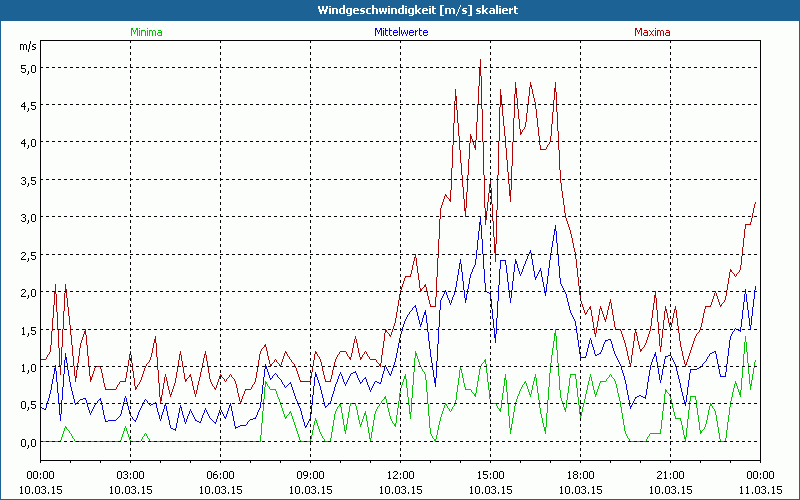Click the m/s unit label
Viewport: 800px width, 500px height.
(x=28, y=46)
